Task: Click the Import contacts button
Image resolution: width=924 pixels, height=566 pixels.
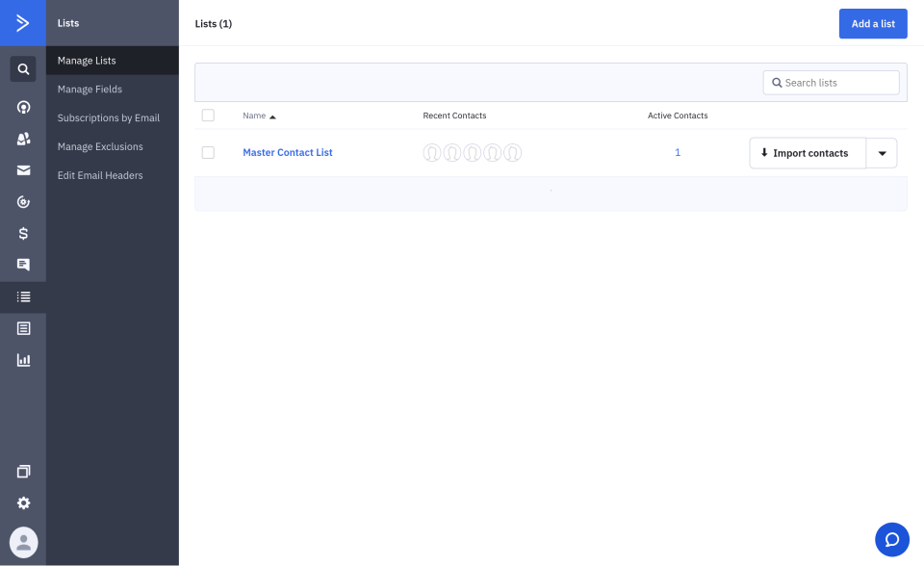Action: [808, 153]
